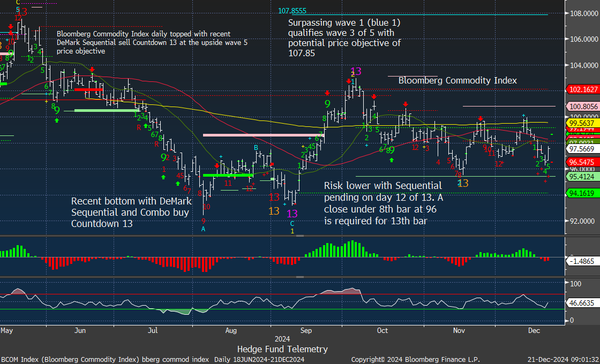Click the '21-Dec-2024 09:01:32' timestamp
Screen dimensions: 600x364
[x=563, y=359]
